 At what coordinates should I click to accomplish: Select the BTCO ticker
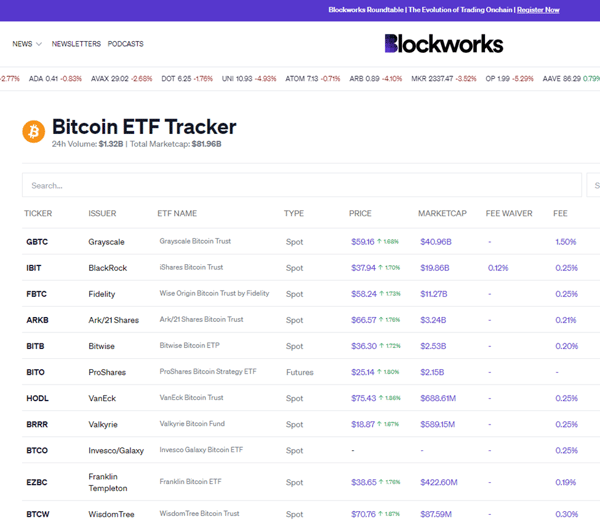click(37, 450)
